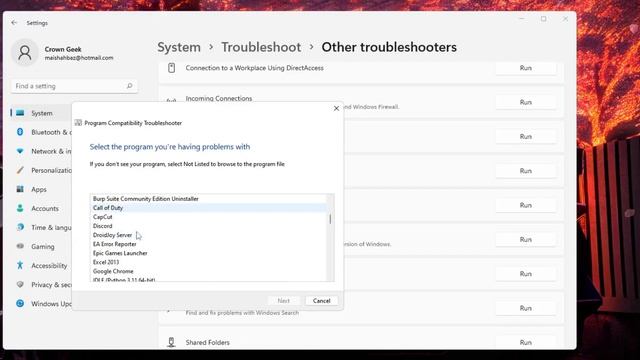Screen dimensions: 640x360
Task: Click the search magnifier icon
Action: (129, 86)
